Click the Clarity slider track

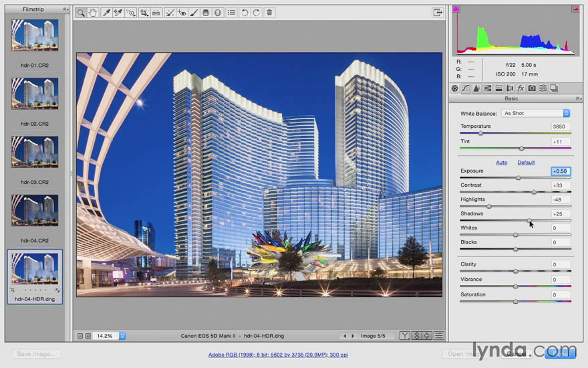point(516,271)
